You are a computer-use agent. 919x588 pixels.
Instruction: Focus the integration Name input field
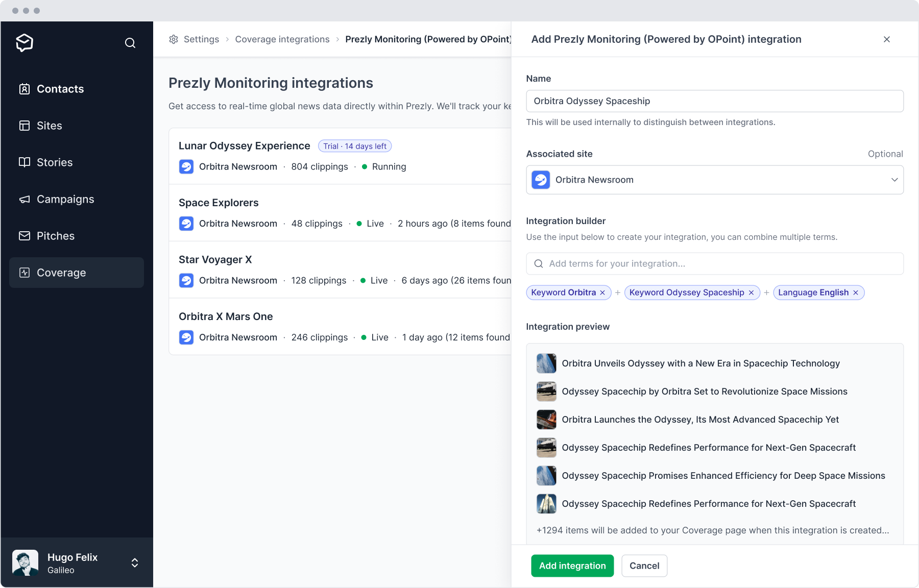coord(714,101)
